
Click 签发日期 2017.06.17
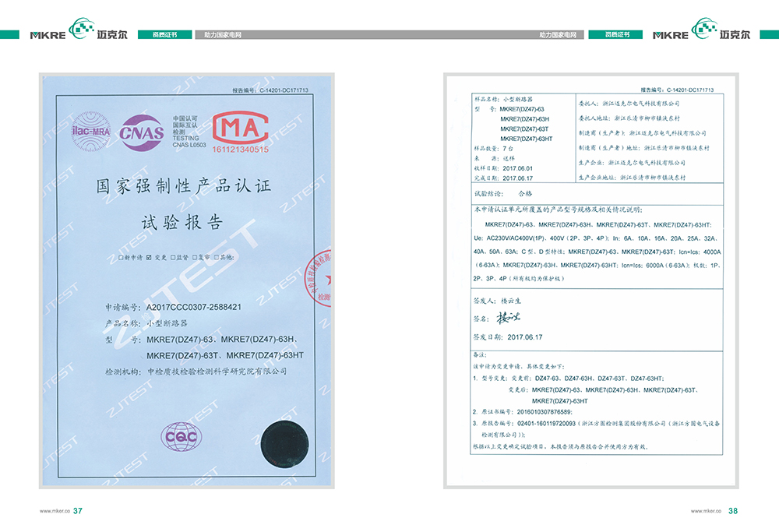(508, 337)
